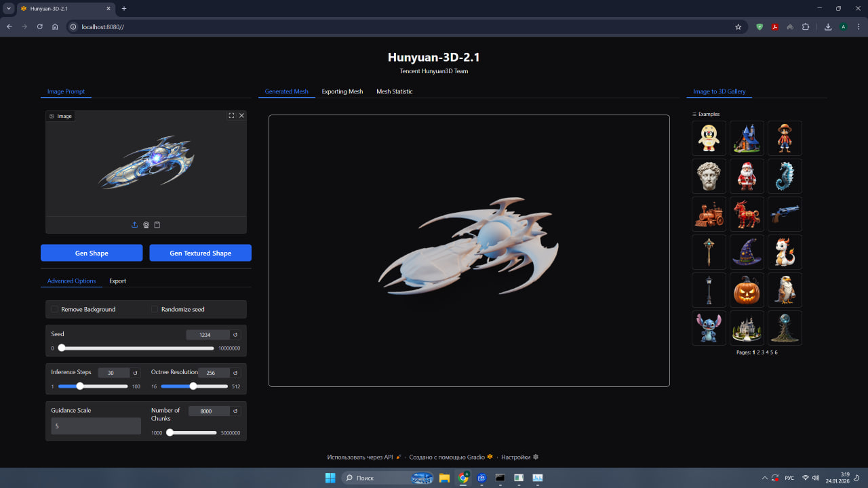Show browser downloads

828,27
